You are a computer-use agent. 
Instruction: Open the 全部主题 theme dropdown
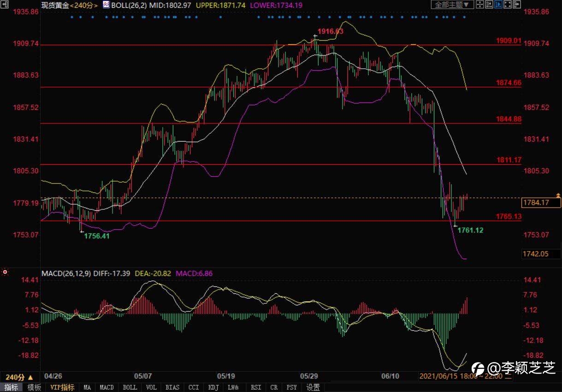tap(452, 5)
